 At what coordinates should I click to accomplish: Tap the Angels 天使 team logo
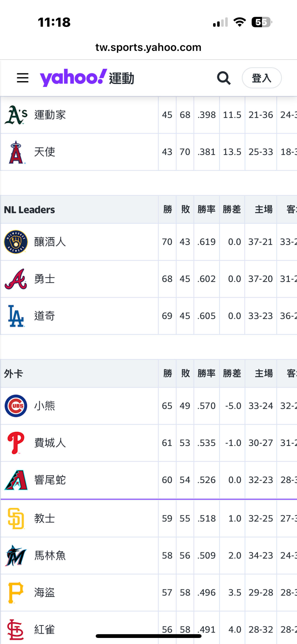[16, 152]
